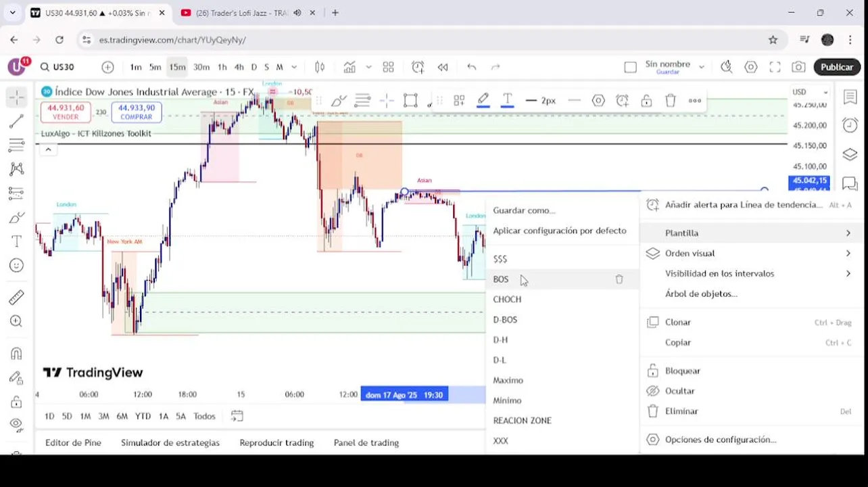Screen dimensions: 868x487
Task: Expand the Orden visual submenu
Action: click(752, 253)
